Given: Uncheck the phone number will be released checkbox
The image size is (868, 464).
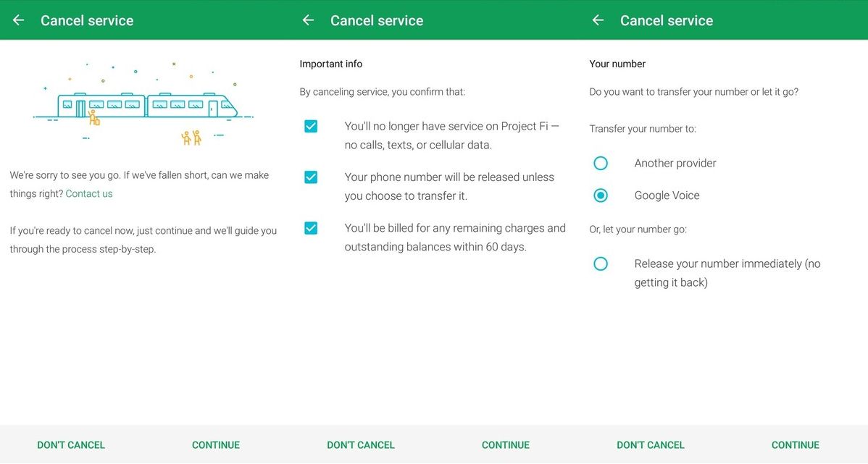Looking at the screenshot, I should tap(311, 177).
